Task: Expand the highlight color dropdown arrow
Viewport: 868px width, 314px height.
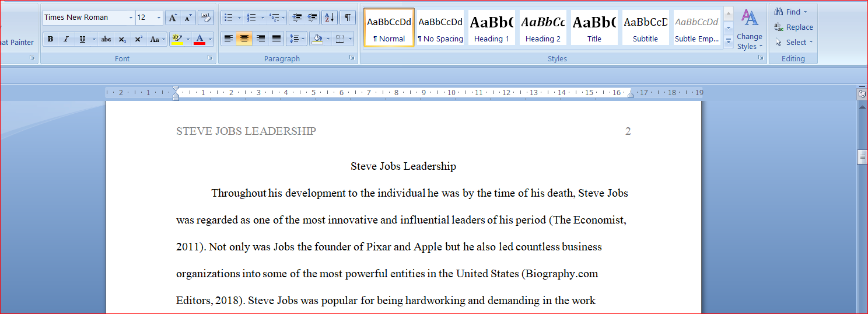Action: tap(188, 39)
